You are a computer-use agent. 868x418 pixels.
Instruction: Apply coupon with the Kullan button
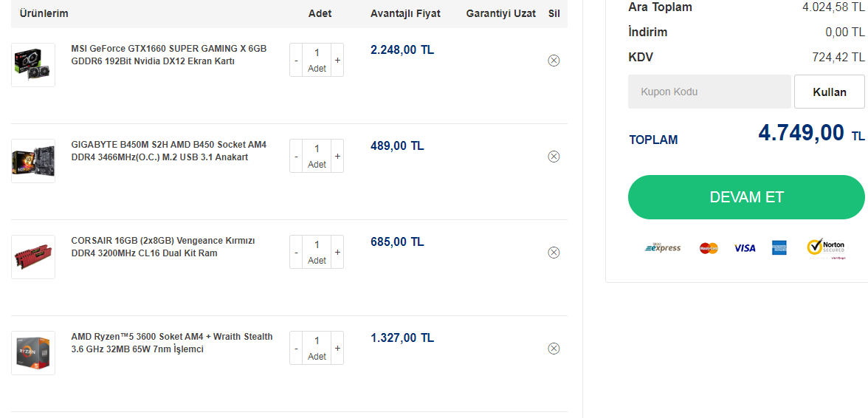(x=830, y=92)
